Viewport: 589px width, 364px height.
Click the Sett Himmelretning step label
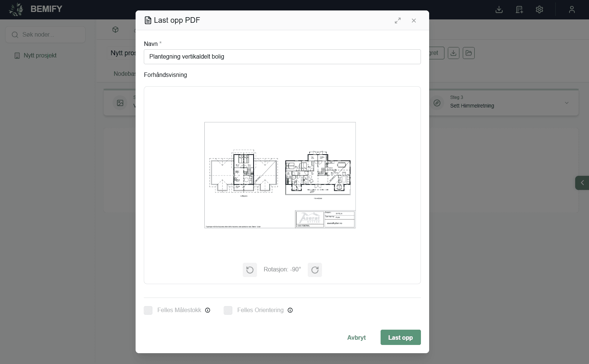tap(472, 106)
